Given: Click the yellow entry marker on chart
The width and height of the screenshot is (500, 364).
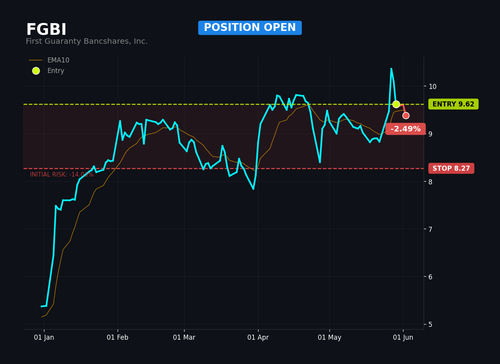Looking at the screenshot, I should click(x=396, y=104).
